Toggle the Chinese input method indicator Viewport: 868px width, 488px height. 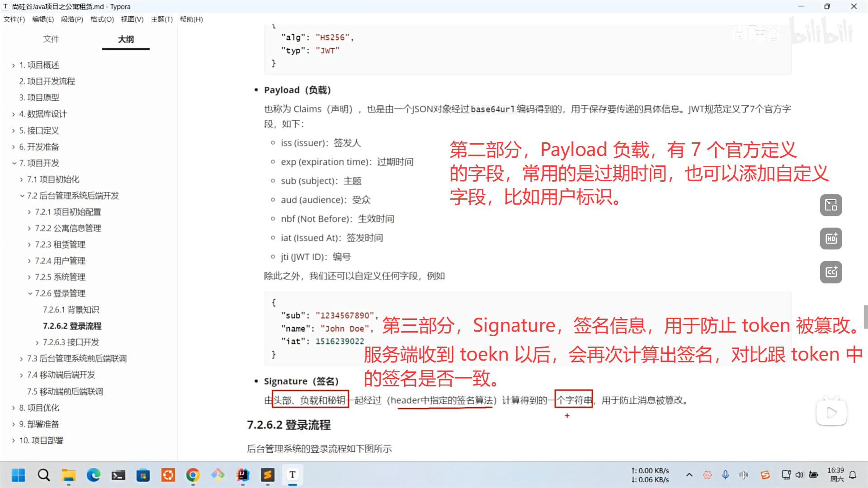click(743, 475)
